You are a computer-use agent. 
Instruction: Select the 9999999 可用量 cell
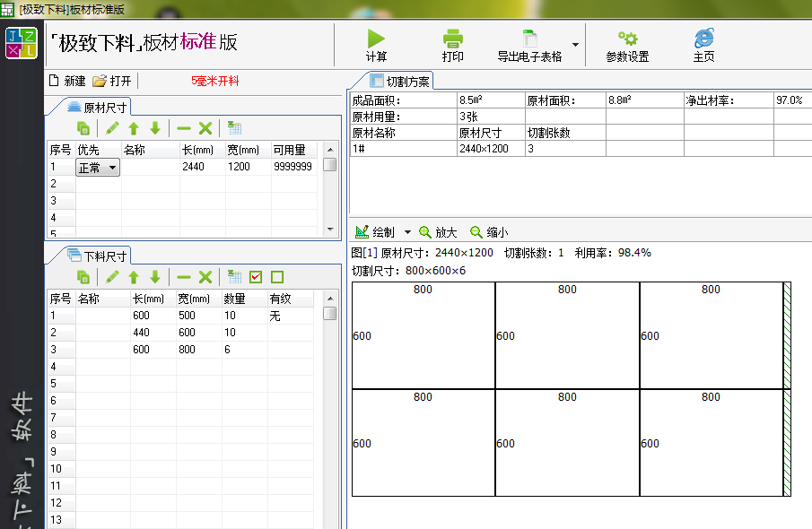(x=293, y=167)
